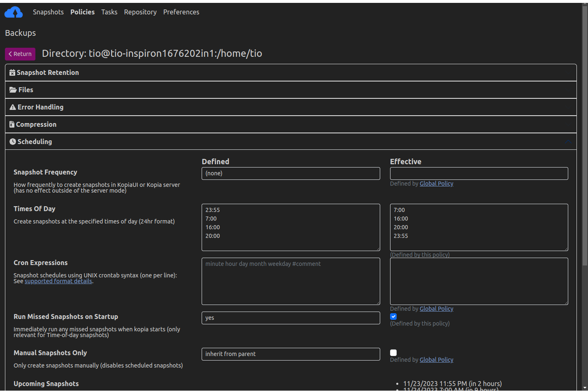This screenshot has height=391, width=588.
Task: Click the scrollbar up arrow
Action: 585,3
